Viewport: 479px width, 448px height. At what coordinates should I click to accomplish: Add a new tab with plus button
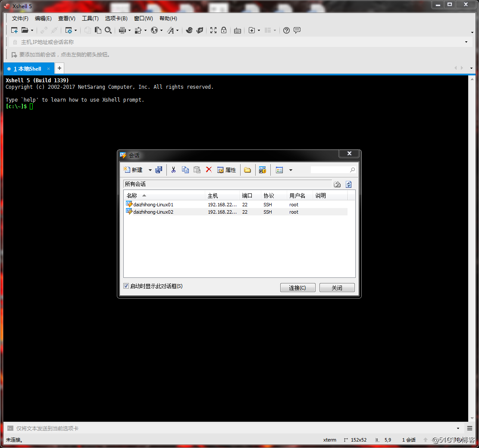[x=59, y=68]
